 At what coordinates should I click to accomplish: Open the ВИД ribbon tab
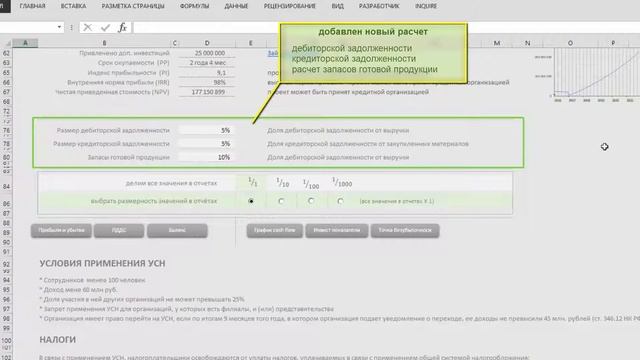click(x=338, y=6)
